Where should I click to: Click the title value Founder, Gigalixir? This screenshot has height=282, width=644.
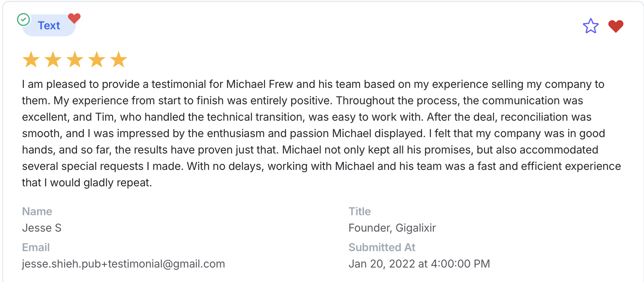[392, 228]
